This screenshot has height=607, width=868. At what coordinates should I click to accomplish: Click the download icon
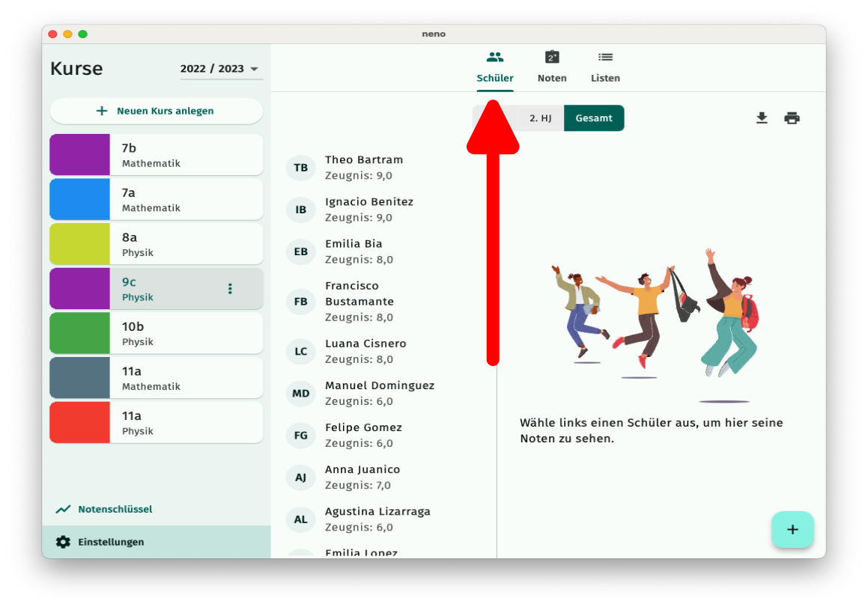tap(762, 118)
